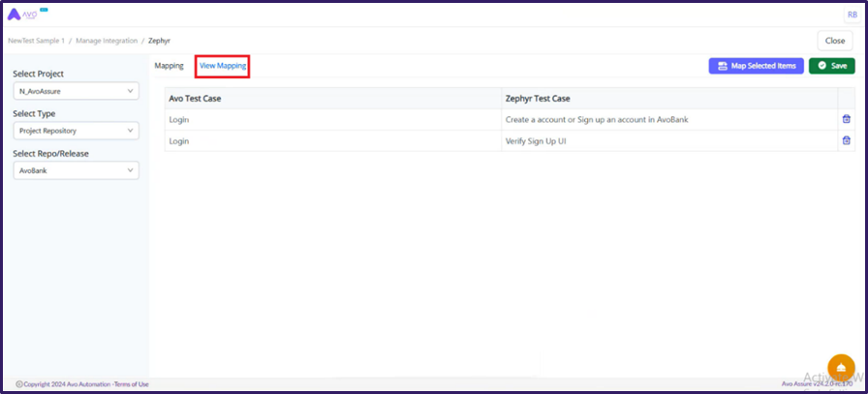Click the Zephyr Test Case column header
This screenshot has width=868, height=394.
(537, 98)
